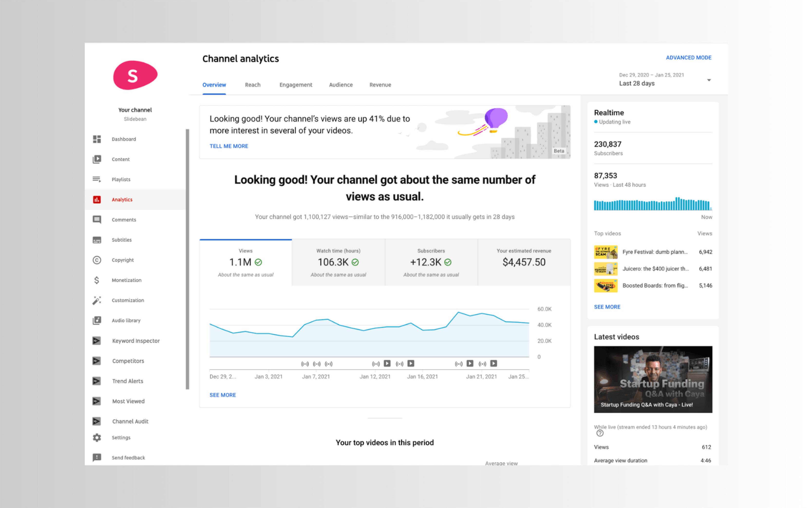Select the Watch time metric card
Image resolution: width=812 pixels, height=508 pixels.
click(x=338, y=262)
